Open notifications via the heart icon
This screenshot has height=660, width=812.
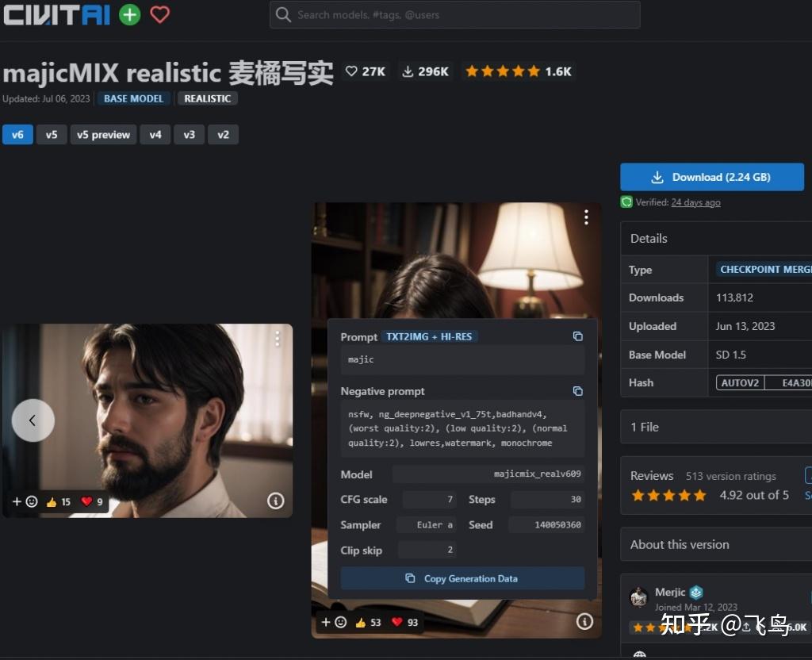click(159, 14)
